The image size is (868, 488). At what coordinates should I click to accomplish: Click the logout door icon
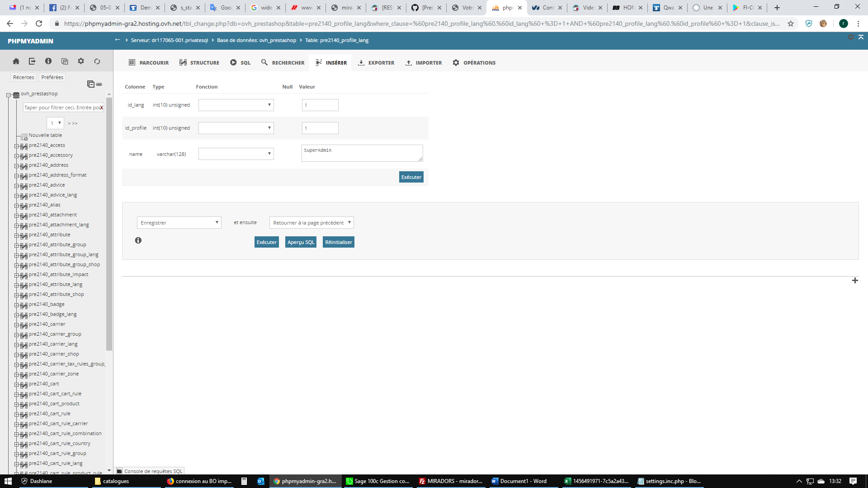click(32, 61)
